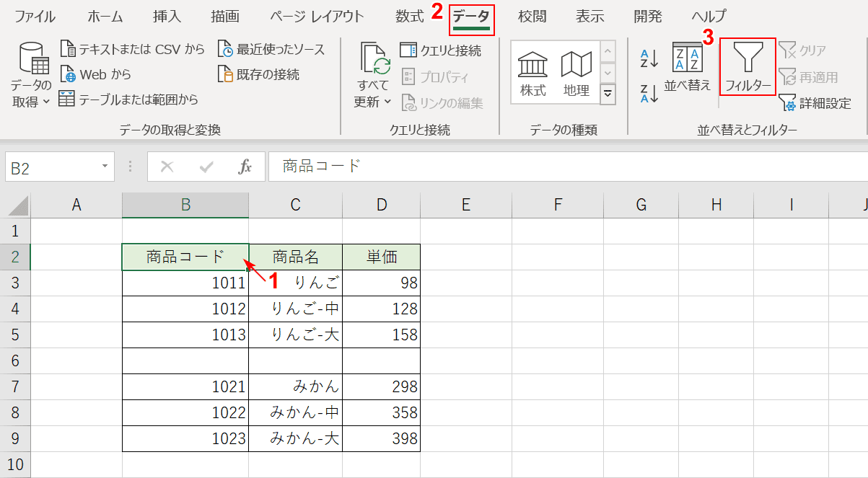Viewport: 868px width, 478px height.
Task: Click the formula bar confirm checkmark
Action: [x=206, y=167]
